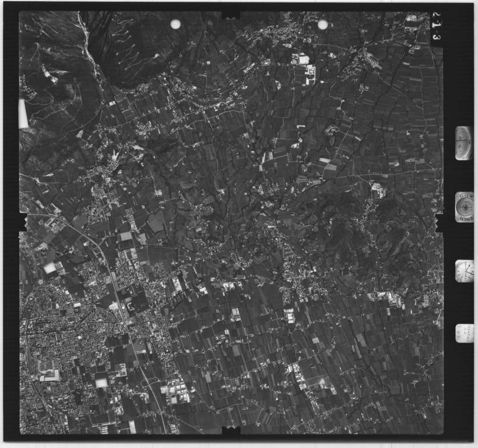Screen dimensions: 478x448
Task: Click the large L-shaped factory complex at lower left
Action: coord(49,371)
